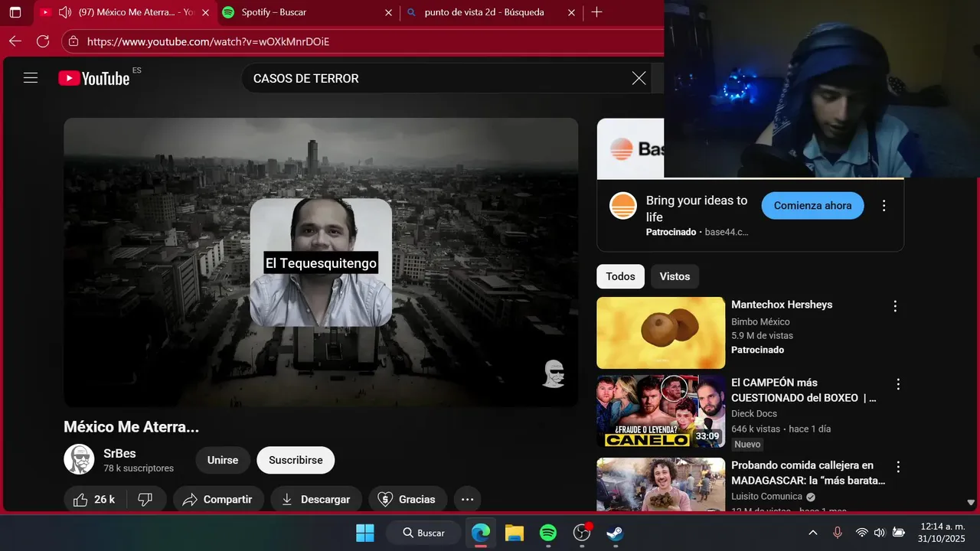
Task: Open Steam from the taskbar
Action: 615,533
